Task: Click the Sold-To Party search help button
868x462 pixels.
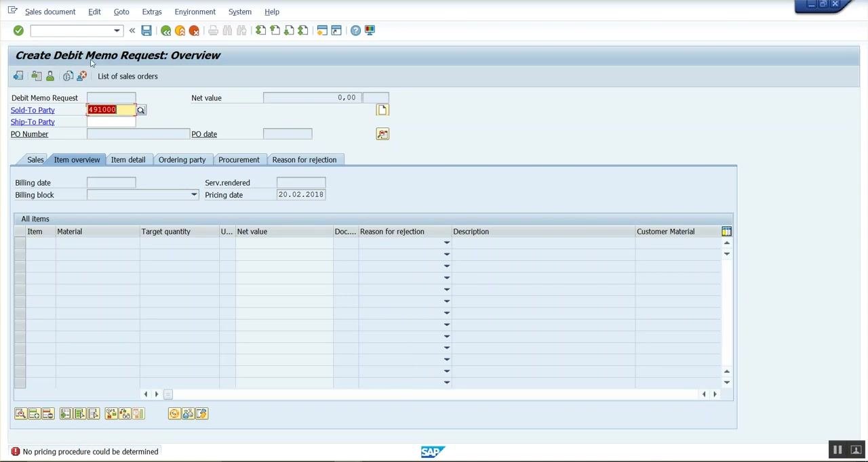Action: (x=141, y=110)
